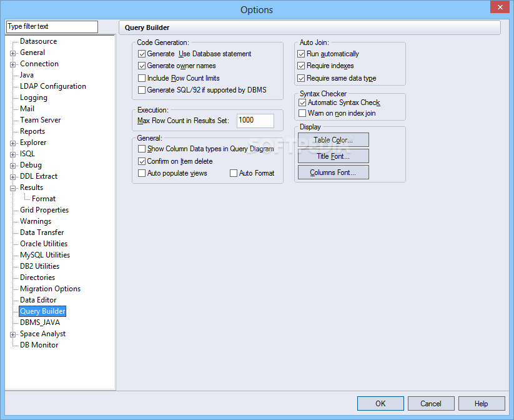Expand the Debug tree node
The image size is (514, 420).
point(12,166)
